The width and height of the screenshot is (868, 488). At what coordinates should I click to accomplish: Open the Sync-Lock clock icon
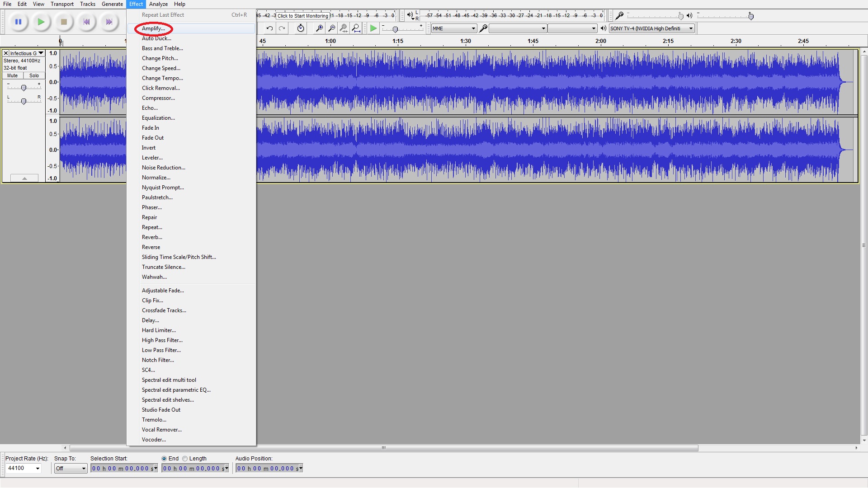click(x=301, y=28)
